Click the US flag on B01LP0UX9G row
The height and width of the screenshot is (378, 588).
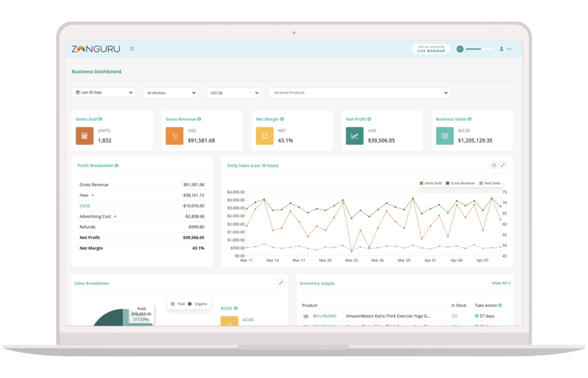click(306, 317)
